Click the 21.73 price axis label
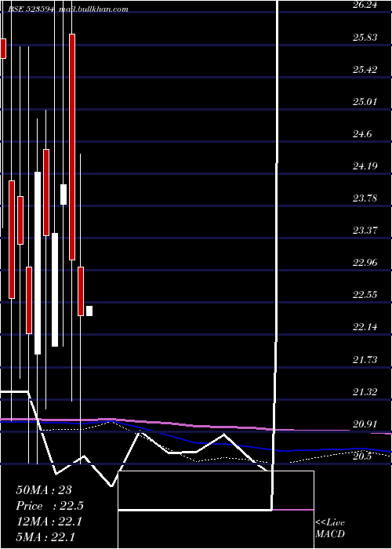 tap(365, 359)
